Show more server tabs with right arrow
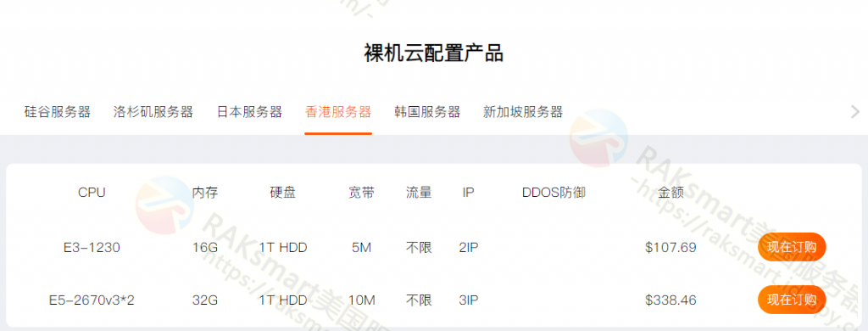The width and height of the screenshot is (868, 331). pyautogui.click(x=854, y=112)
